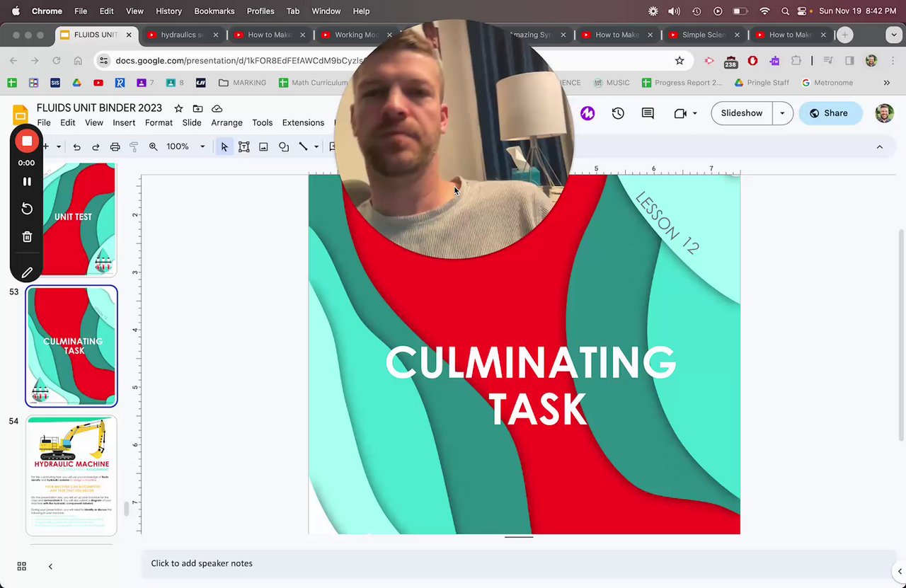Collapse the filmstrip panel with arrow
The width and height of the screenshot is (906, 588).
(50, 566)
